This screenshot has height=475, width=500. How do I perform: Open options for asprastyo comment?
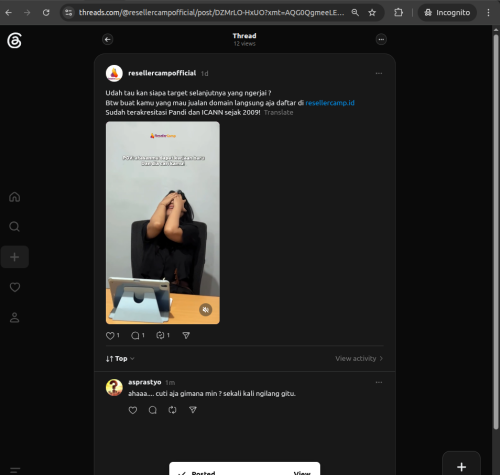tap(379, 382)
